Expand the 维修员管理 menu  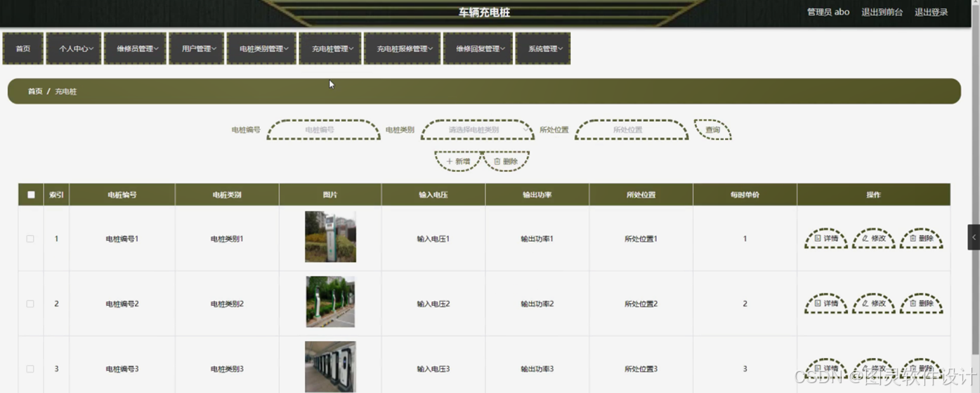(x=135, y=49)
